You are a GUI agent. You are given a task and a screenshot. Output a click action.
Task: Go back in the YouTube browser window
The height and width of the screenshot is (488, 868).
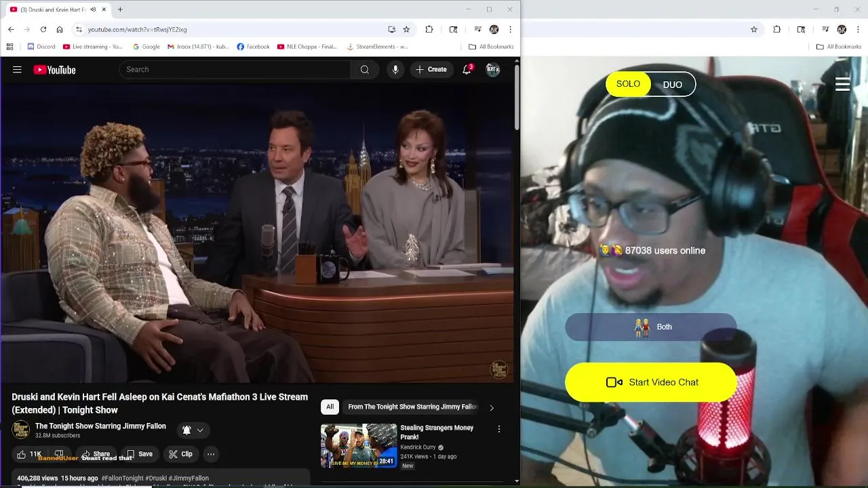(x=11, y=29)
